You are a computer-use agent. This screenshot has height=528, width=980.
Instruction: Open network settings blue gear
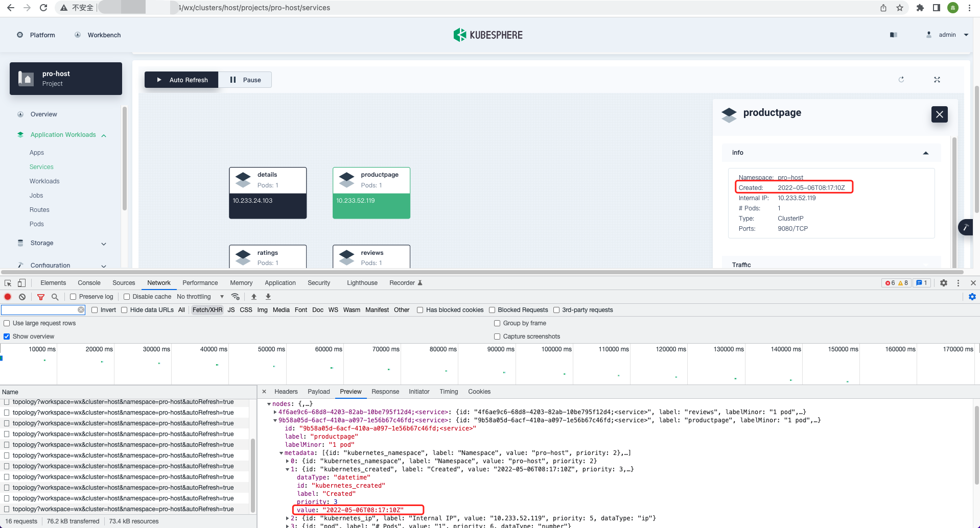coord(972,297)
